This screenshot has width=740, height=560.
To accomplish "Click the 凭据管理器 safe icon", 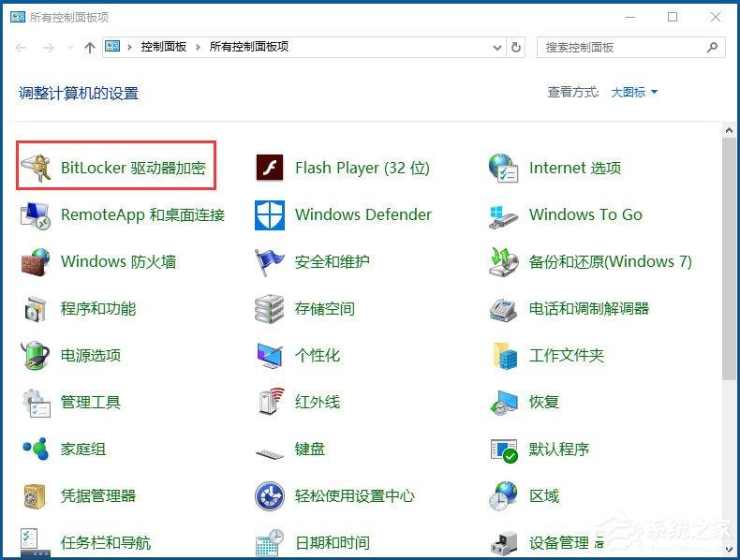I will (x=36, y=496).
